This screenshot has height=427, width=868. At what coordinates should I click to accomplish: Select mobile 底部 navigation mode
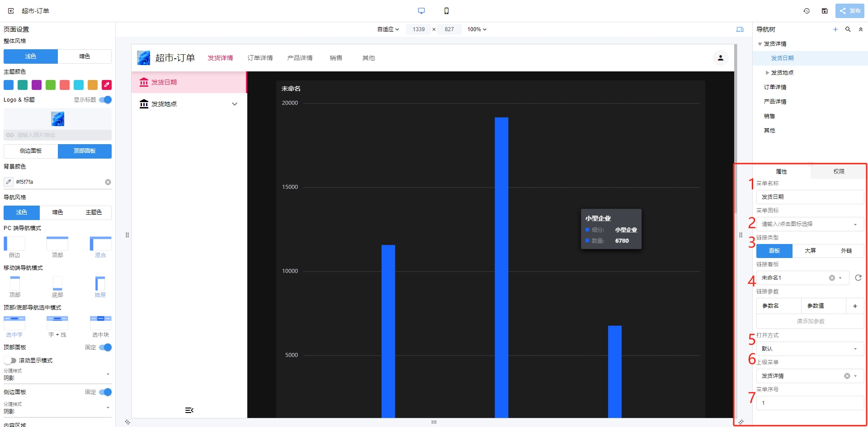[57, 287]
